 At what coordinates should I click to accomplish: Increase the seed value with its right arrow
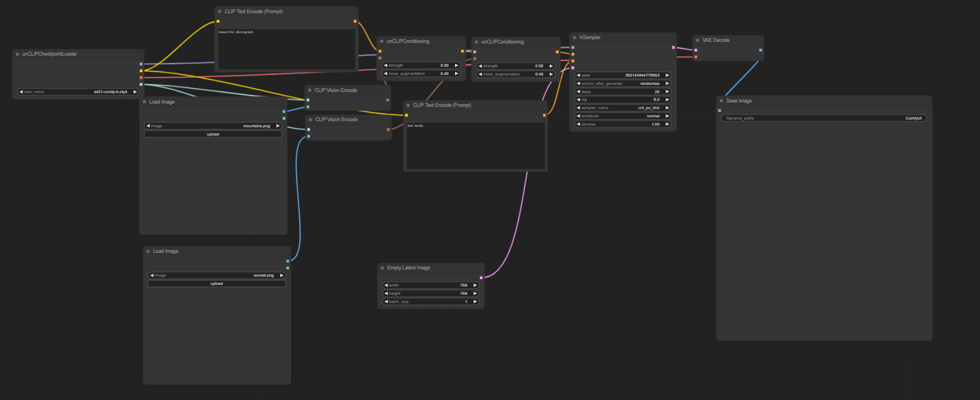[667, 75]
